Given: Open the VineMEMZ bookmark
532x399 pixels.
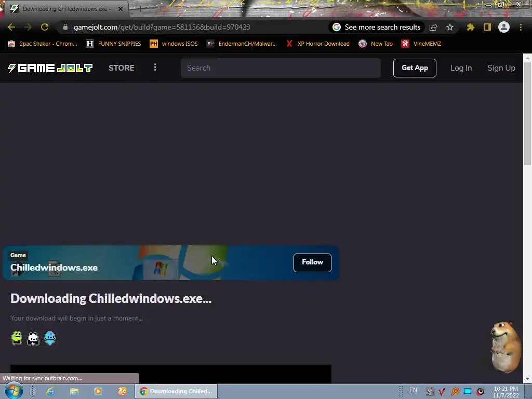Looking at the screenshot, I should click(x=421, y=44).
